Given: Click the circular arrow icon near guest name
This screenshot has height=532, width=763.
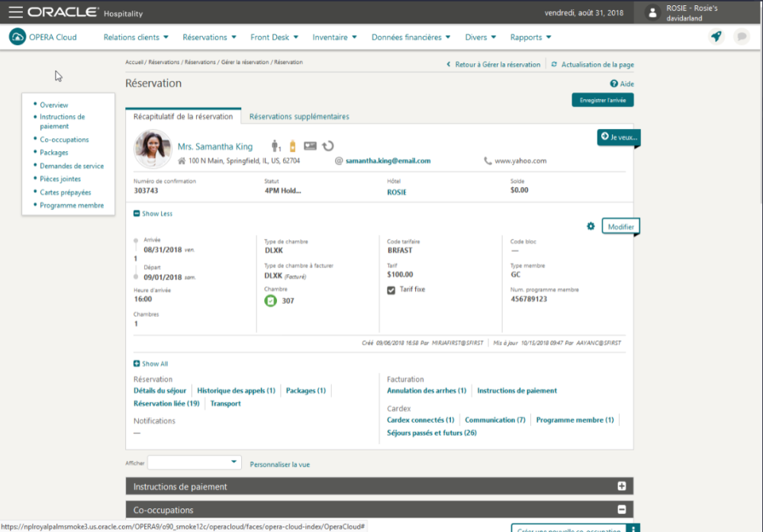Looking at the screenshot, I should [327, 146].
